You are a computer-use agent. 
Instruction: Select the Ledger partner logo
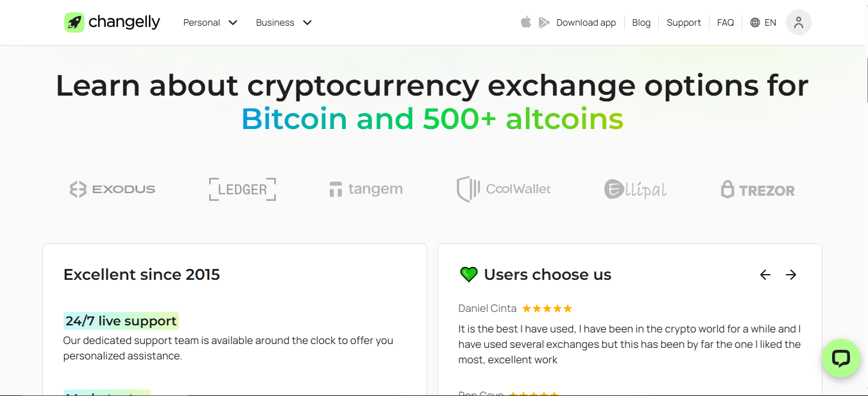tap(242, 189)
